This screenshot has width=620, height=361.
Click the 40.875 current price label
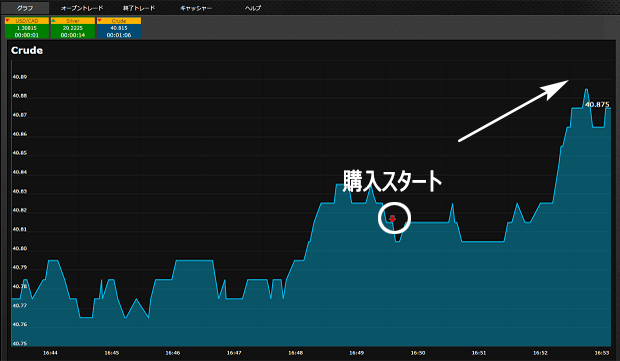[597, 104]
